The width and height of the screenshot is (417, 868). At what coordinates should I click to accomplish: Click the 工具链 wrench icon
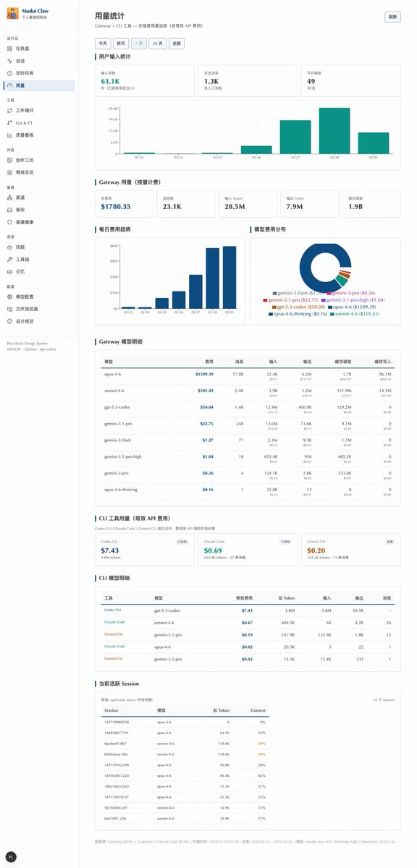coord(9,259)
